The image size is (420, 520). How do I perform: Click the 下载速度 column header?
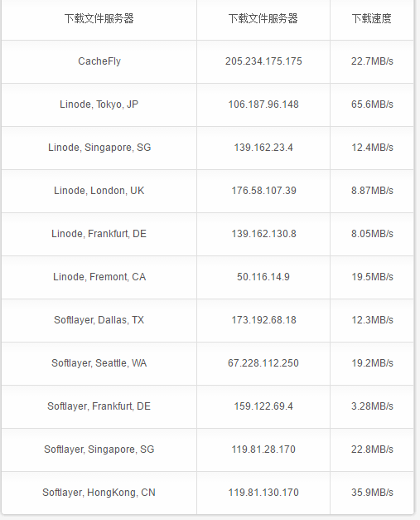(372, 18)
